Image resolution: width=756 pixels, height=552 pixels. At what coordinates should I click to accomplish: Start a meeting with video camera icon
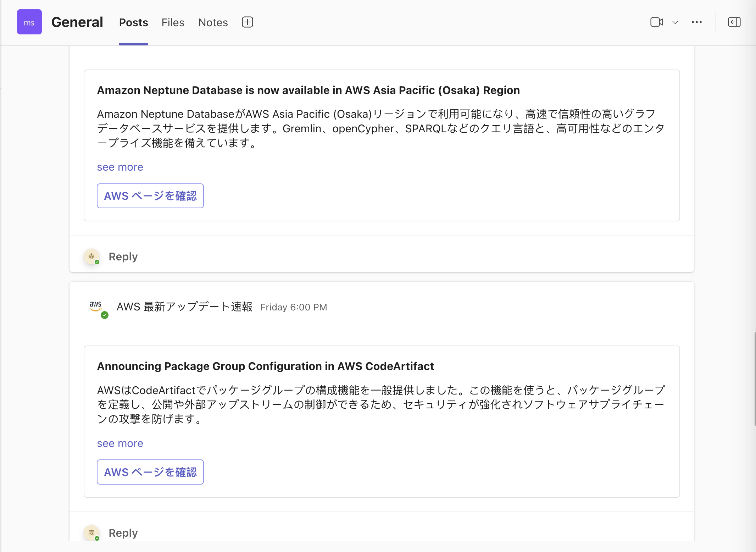pos(657,22)
